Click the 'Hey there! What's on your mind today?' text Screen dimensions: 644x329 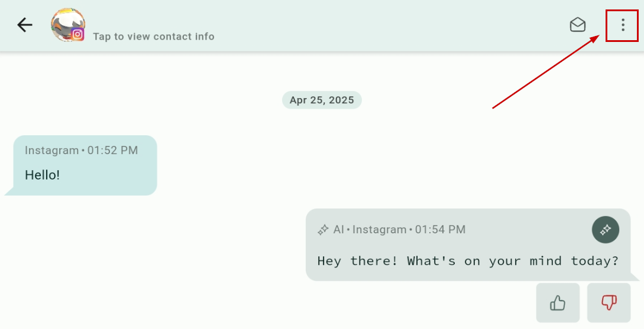point(468,261)
